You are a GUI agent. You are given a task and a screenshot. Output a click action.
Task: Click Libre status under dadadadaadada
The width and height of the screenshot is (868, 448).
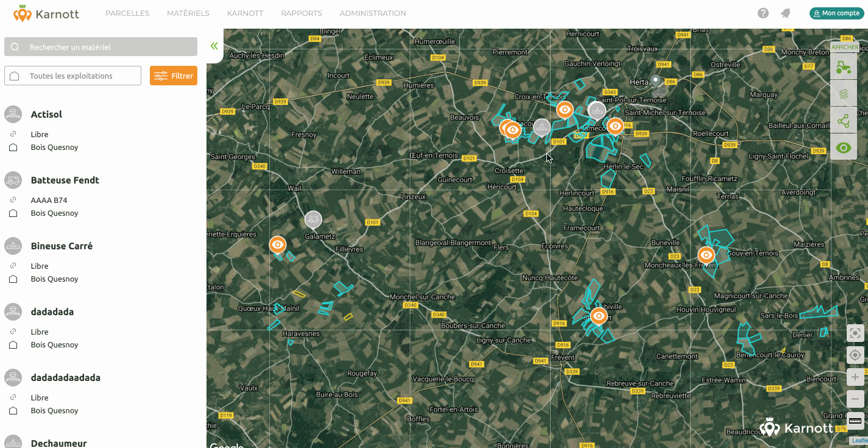pos(40,397)
